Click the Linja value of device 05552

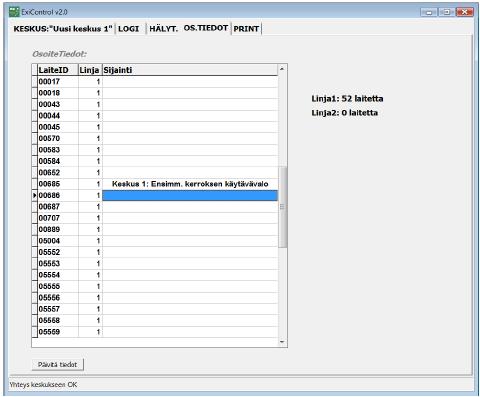pyautogui.click(x=90, y=252)
